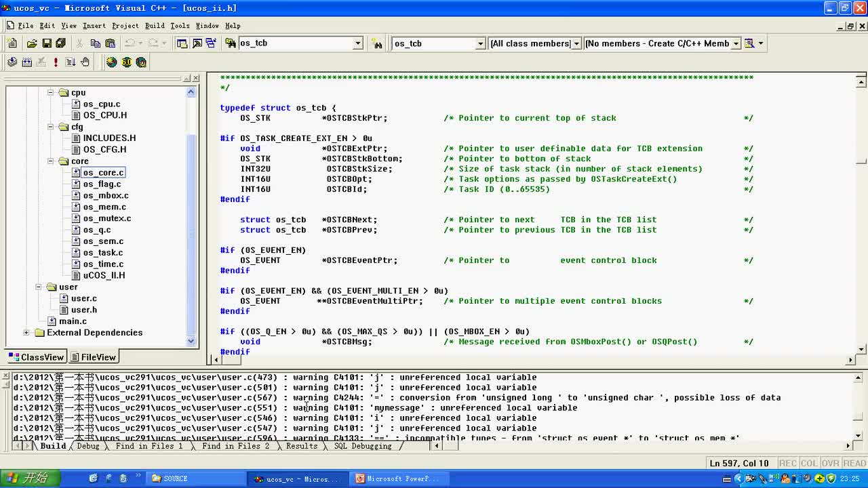Click the New Text File toolbar icon

tap(12, 43)
